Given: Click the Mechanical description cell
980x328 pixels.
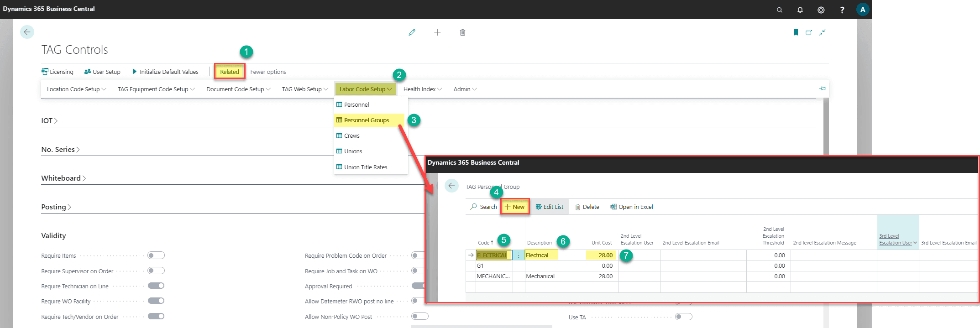Looking at the screenshot, I should pyautogui.click(x=549, y=276).
